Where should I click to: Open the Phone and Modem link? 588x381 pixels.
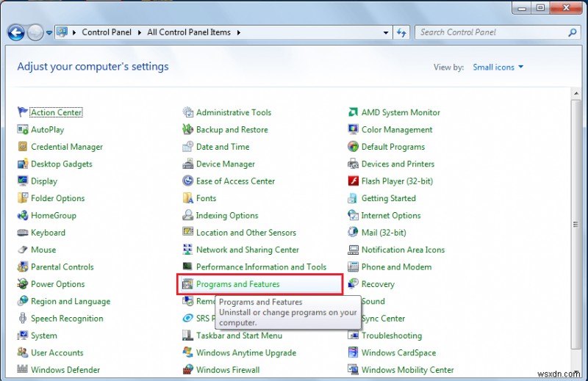[396, 267]
